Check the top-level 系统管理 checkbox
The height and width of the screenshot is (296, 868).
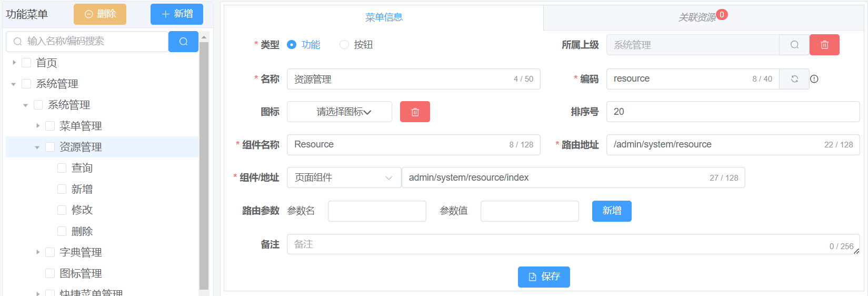(x=26, y=84)
